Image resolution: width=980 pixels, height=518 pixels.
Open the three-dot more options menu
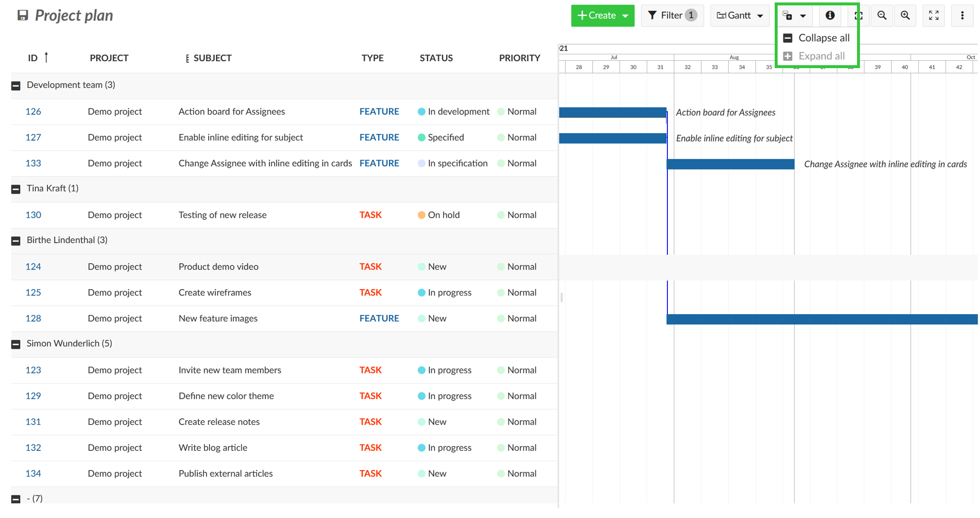click(962, 16)
